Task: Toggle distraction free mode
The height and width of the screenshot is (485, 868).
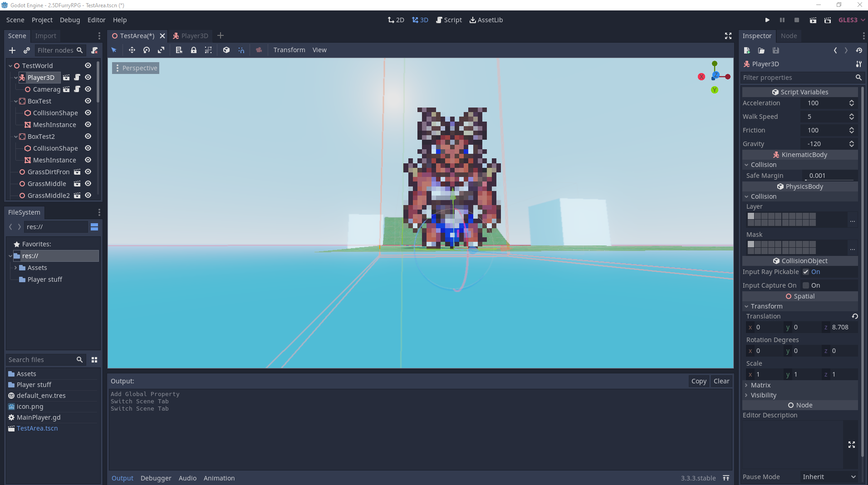Action: (728, 36)
